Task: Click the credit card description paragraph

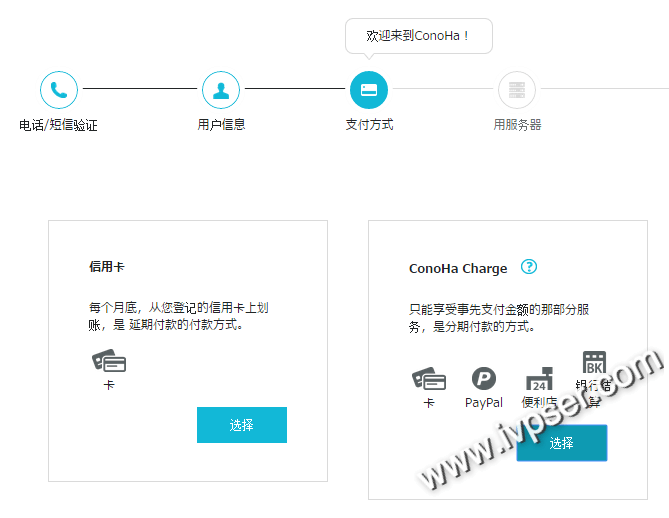Action: tap(179, 316)
